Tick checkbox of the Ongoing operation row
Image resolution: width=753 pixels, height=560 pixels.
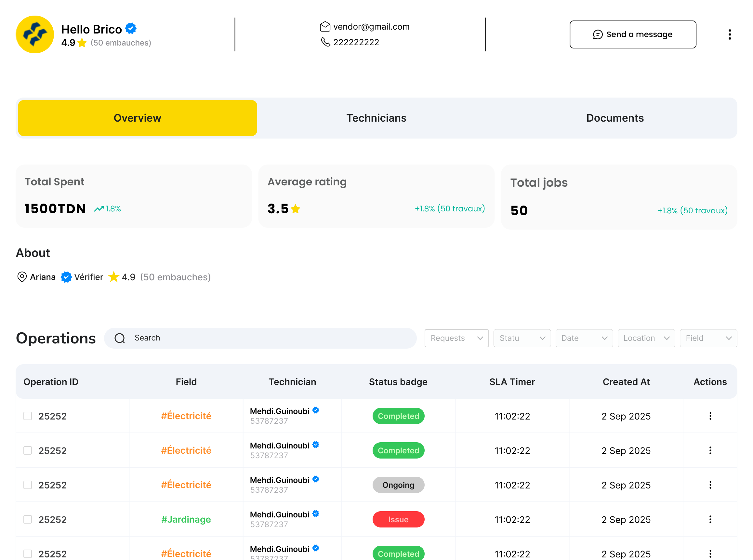tap(28, 485)
